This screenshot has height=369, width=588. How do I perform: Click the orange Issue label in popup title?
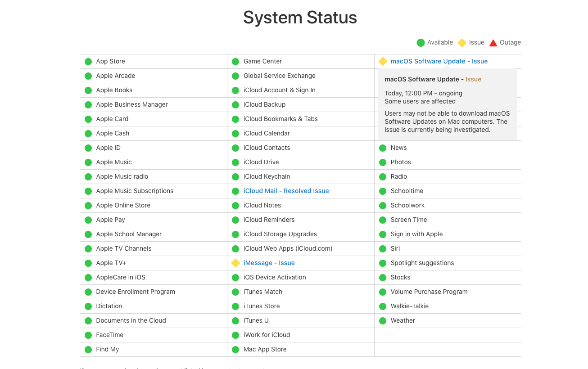(x=473, y=79)
